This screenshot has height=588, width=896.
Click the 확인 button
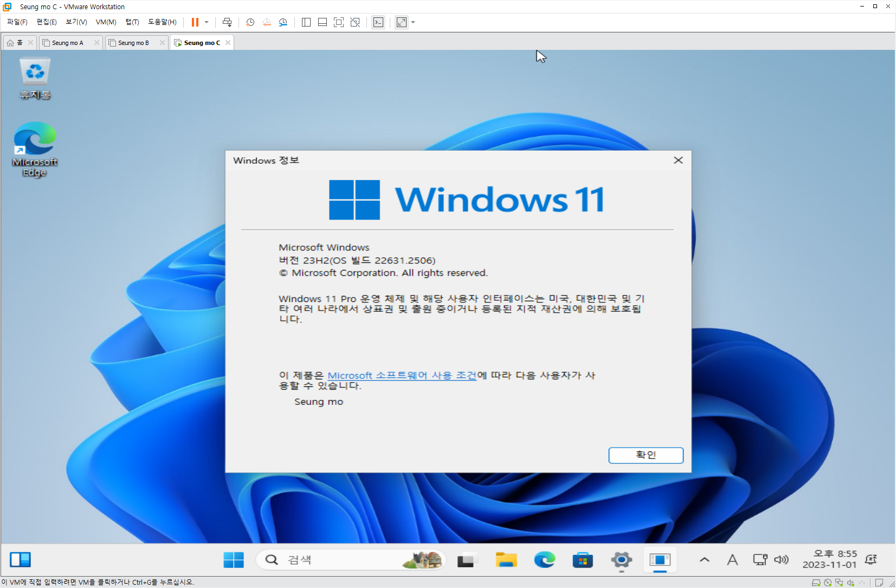tap(646, 455)
